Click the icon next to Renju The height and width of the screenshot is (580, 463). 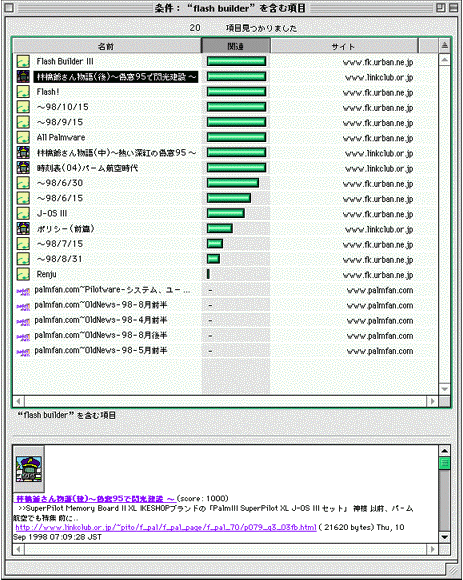click(23, 274)
